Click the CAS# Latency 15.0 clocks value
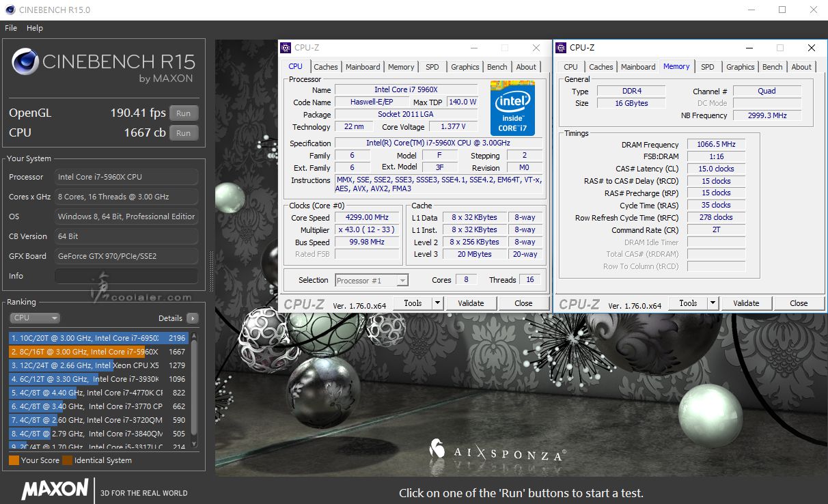This screenshot has height=504, width=828. click(x=716, y=169)
